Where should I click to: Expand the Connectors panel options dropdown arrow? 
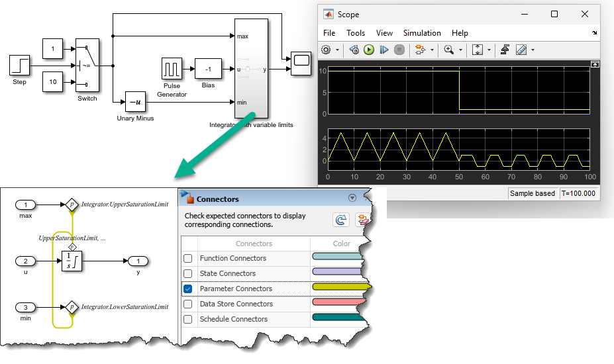click(x=352, y=198)
